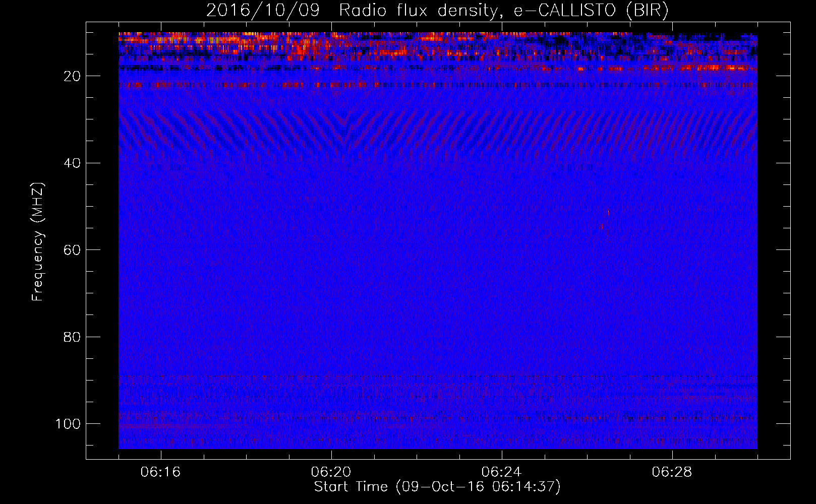This screenshot has width=816, height=504.
Task: Click the 06:28 time tick label
Action: (x=672, y=472)
